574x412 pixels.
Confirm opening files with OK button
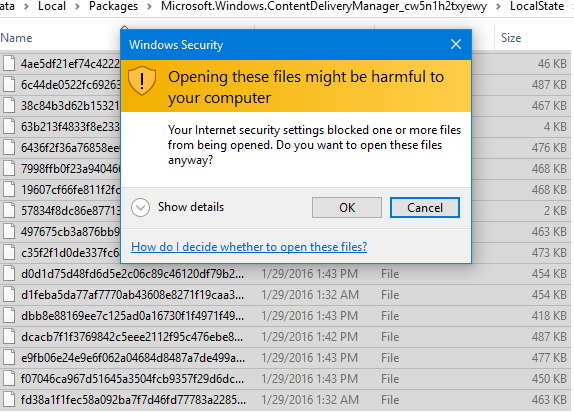[347, 208]
